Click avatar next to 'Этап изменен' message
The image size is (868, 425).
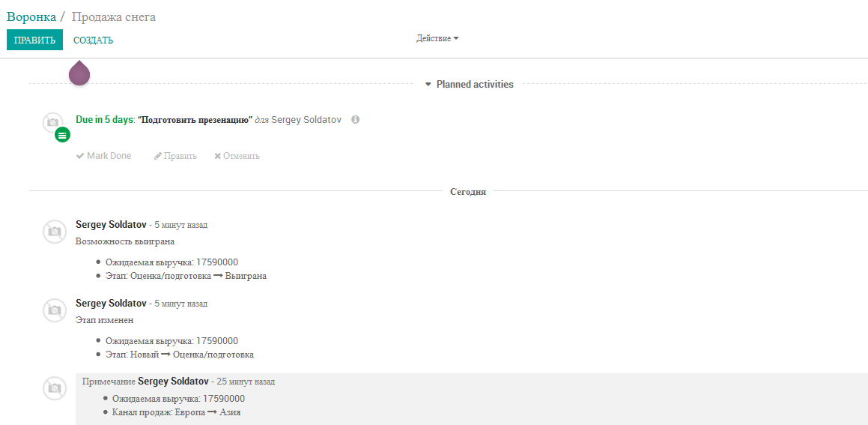54,310
